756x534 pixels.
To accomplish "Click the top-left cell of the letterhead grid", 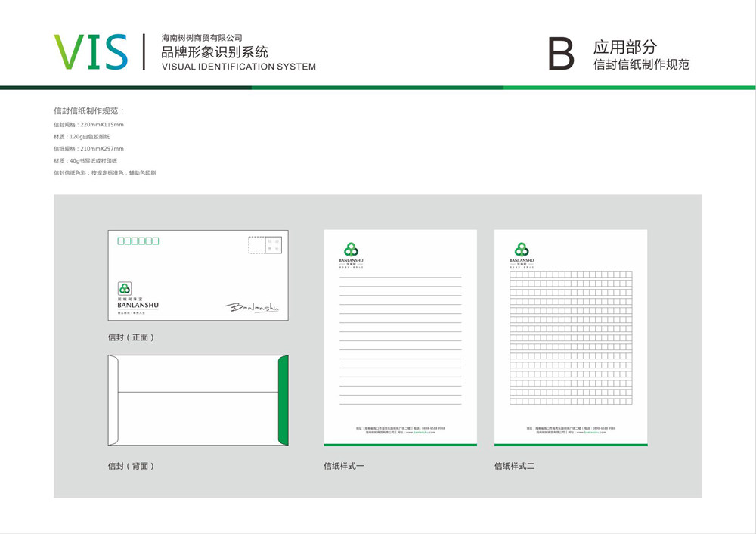I will 513,275.
